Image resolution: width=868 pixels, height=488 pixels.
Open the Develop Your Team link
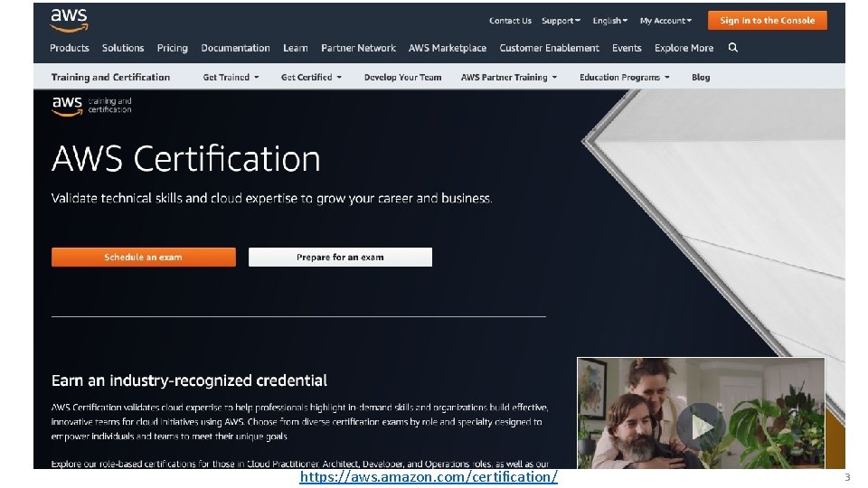pyautogui.click(x=402, y=77)
